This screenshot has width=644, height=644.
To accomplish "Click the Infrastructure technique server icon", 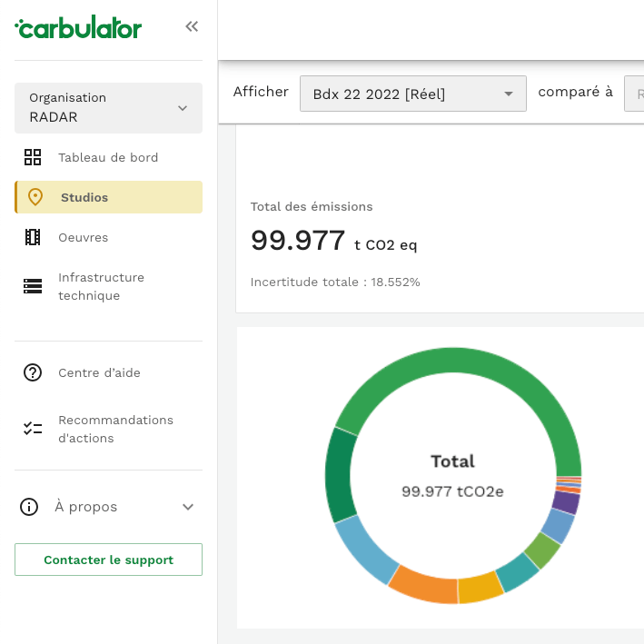I will pos(33,286).
